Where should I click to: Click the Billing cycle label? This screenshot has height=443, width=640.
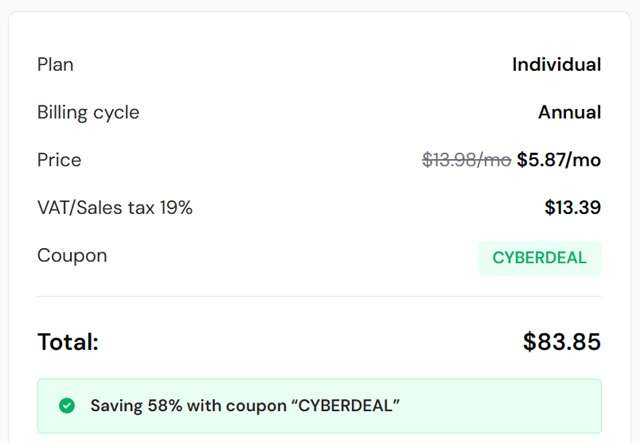(x=88, y=112)
